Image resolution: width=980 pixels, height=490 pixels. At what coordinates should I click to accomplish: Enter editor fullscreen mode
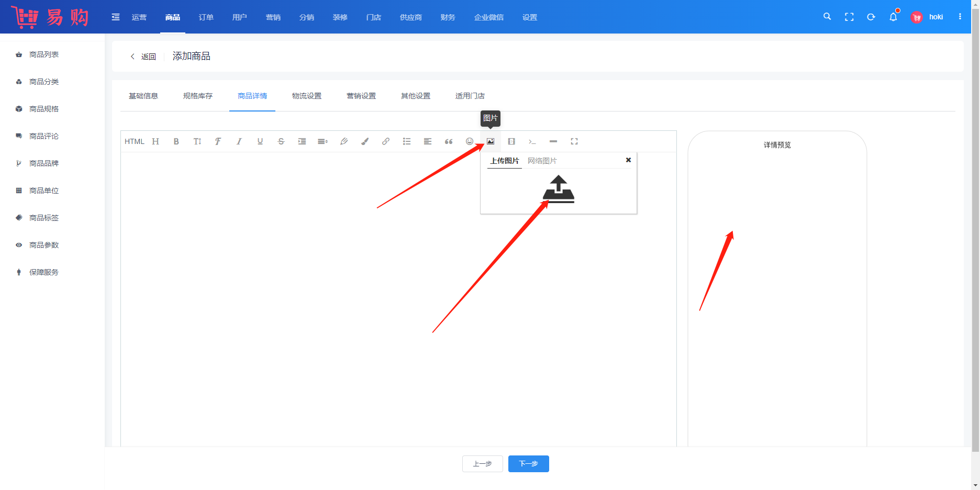coord(574,141)
